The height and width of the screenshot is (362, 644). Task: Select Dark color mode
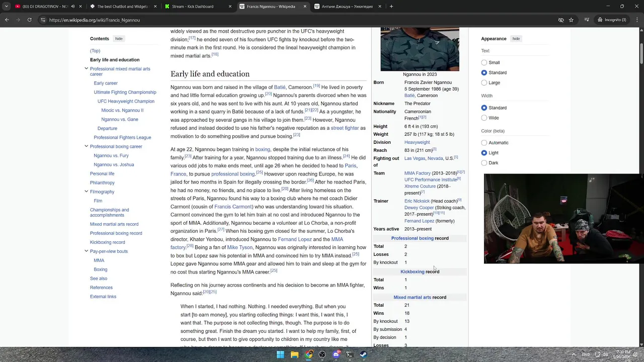click(484, 163)
